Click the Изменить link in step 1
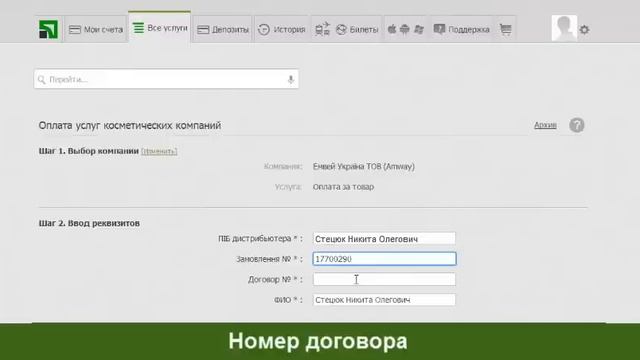The height and width of the screenshot is (360, 640). pyautogui.click(x=159, y=151)
